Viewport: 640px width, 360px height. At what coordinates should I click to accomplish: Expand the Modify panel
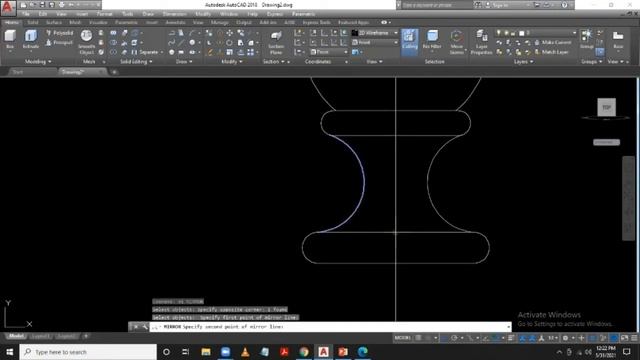tap(232, 62)
